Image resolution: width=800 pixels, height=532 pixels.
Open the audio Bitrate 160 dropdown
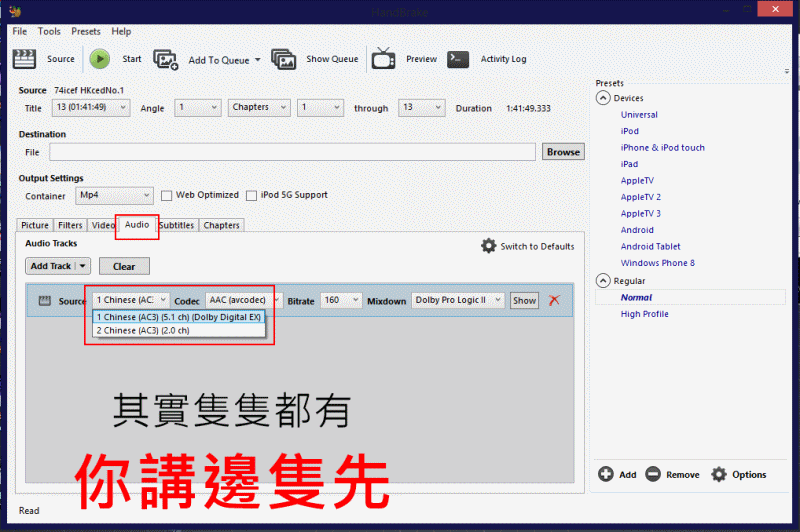coord(341,300)
